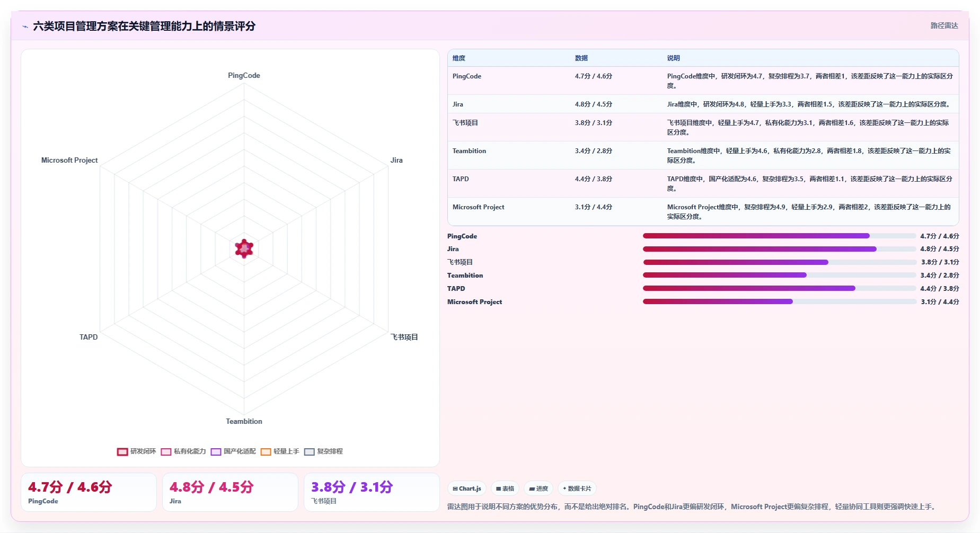The width and height of the screenshot is (980, 533).
Task: Click the Microsoft Project progress bar
Action: click(780, 301)
